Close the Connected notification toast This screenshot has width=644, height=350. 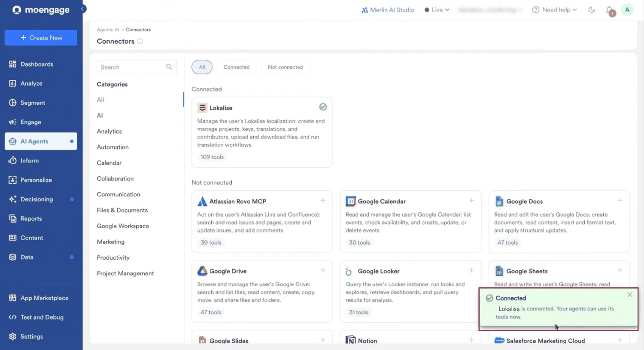[x=630, y=295]
